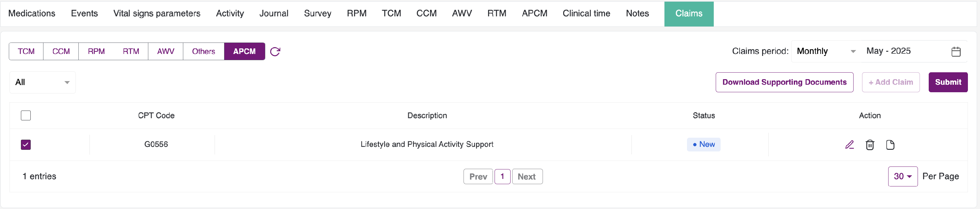Delete the G0556 claim using trash icon
The width and height of the screenshot is (980, 209).
870,145
